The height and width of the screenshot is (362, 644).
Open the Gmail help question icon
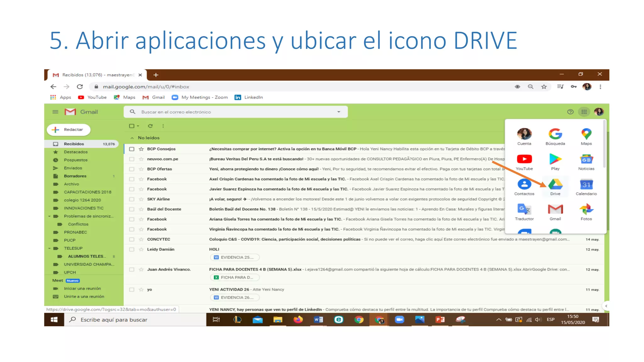[570, 112]
